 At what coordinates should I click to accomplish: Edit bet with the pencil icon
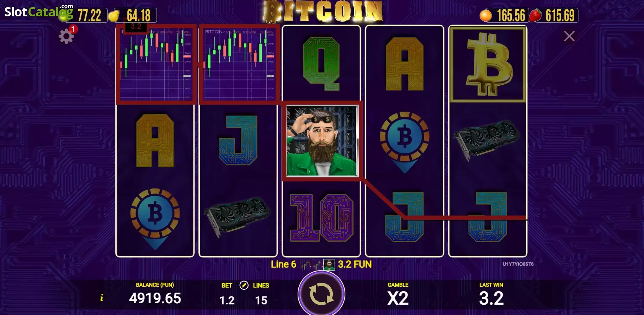pyautogui.click(x=244, y=285)
